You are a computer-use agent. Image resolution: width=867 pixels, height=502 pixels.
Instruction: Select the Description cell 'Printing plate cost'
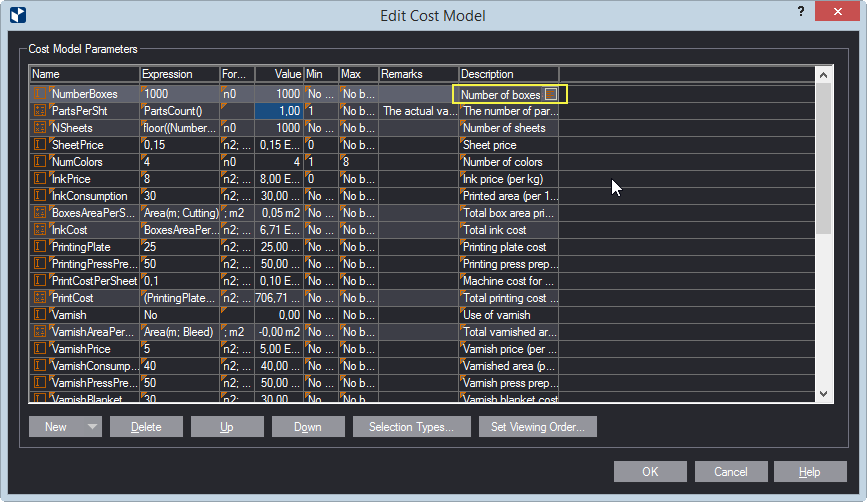point(509,247)
